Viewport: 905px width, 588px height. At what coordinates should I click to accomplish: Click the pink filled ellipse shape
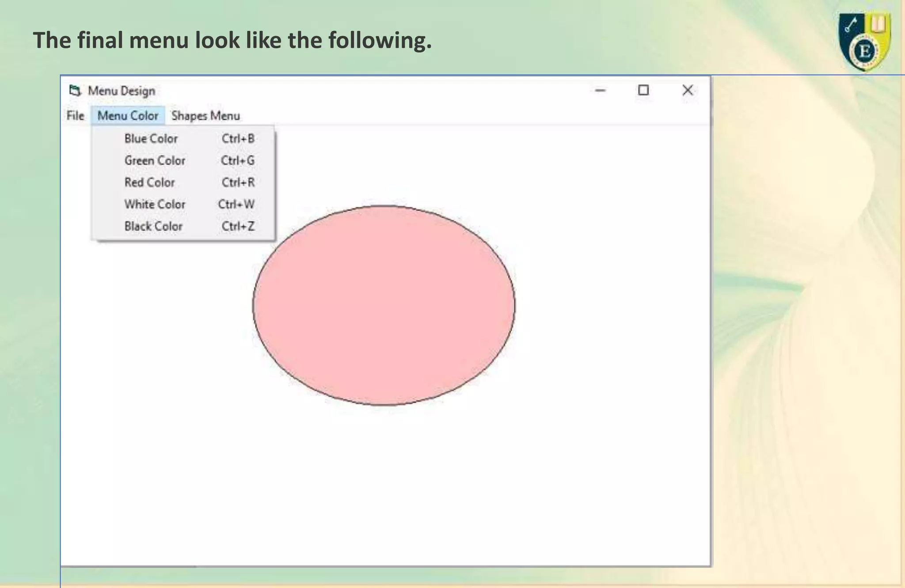pyautogui.click(x=384, y=305)
